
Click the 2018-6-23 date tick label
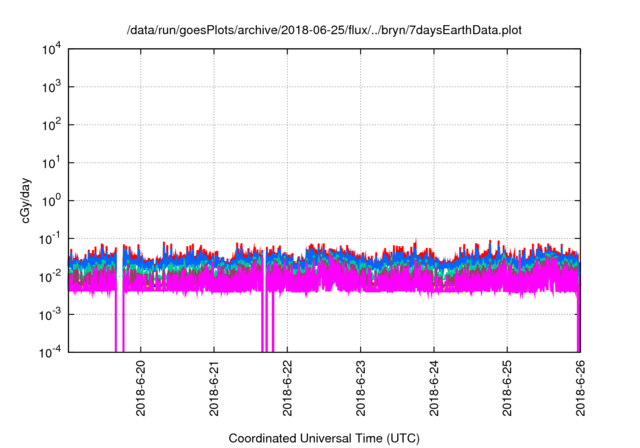point(360,388)
